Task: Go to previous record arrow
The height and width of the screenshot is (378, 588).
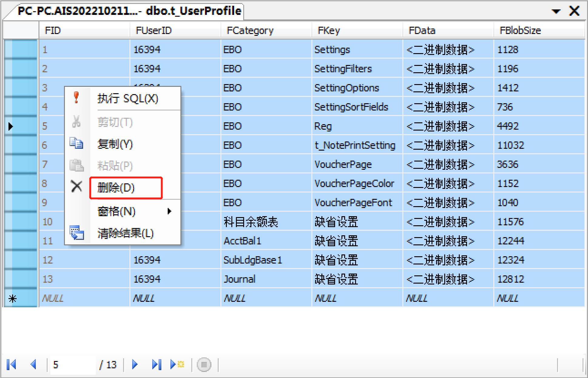Action: coord(33,364)
